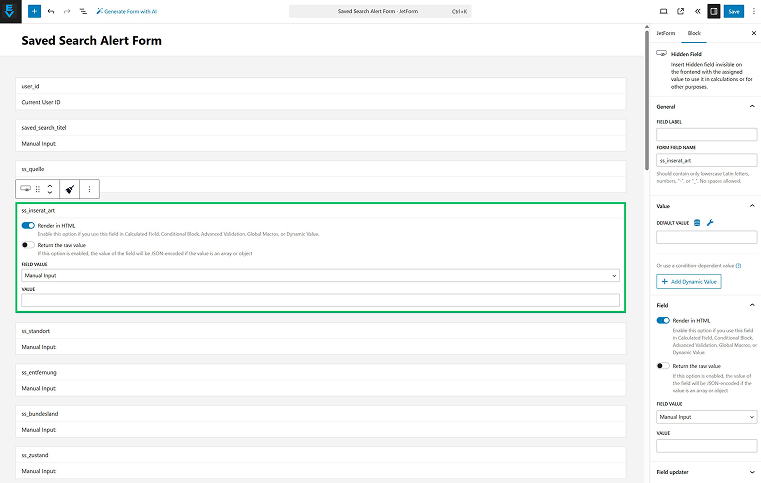Switch to the desktop preview view
761x483 pixels.
[663, 11]
